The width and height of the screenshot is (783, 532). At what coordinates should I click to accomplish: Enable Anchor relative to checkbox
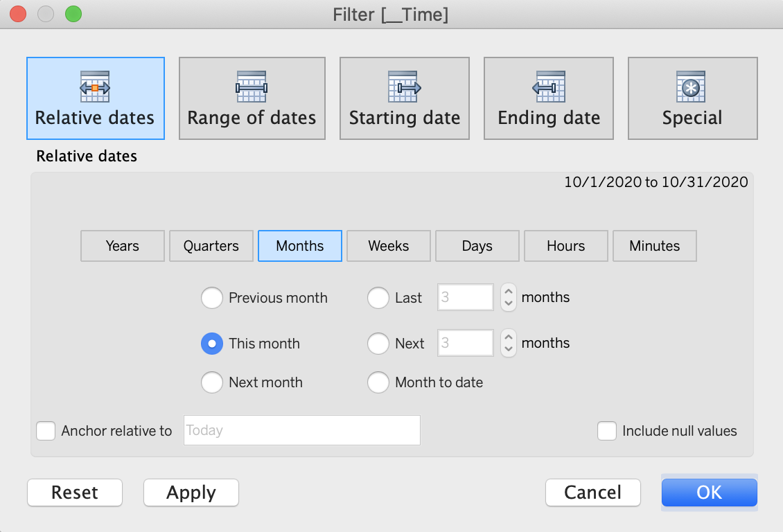pos(46,431)
